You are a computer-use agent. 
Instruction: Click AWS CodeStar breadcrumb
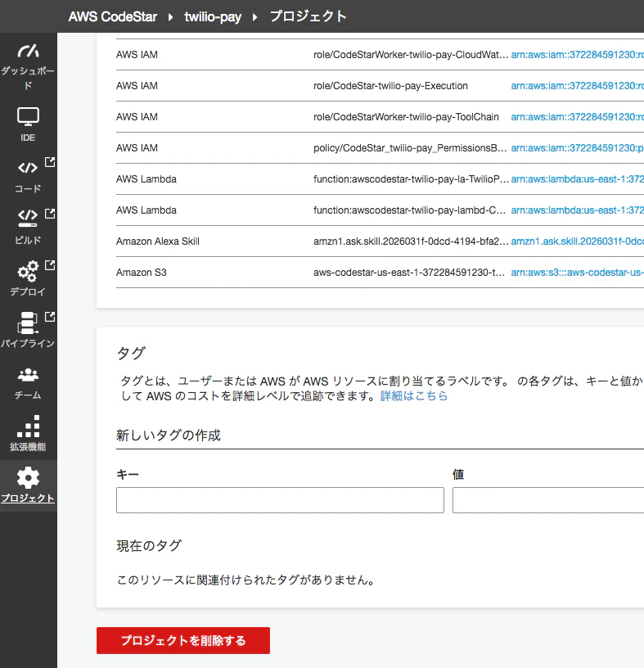pos(113,16)
